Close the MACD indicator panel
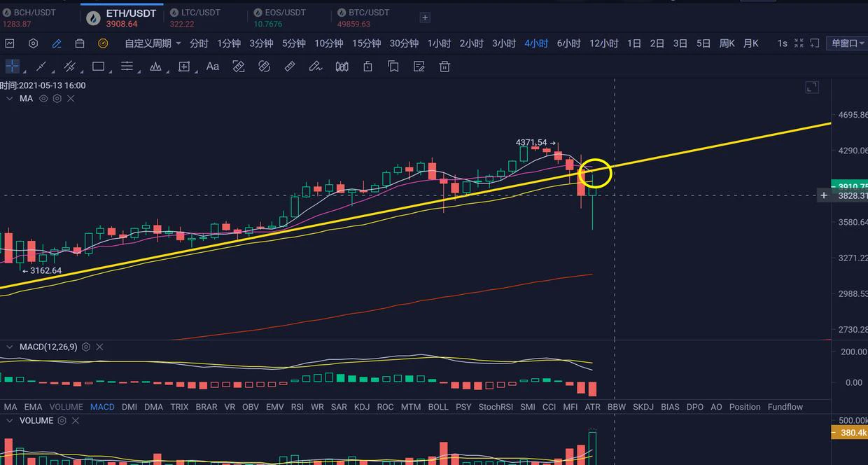Screen dimensions: 868x465 tap(99, 347)
